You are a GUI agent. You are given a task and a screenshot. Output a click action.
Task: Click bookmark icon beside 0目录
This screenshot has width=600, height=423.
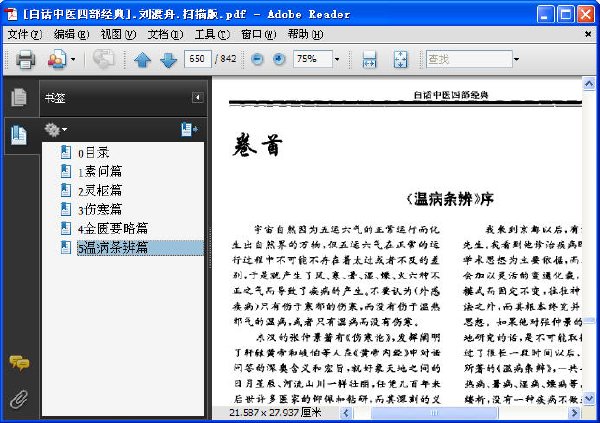pyautogui.click(x=66, y=152)
